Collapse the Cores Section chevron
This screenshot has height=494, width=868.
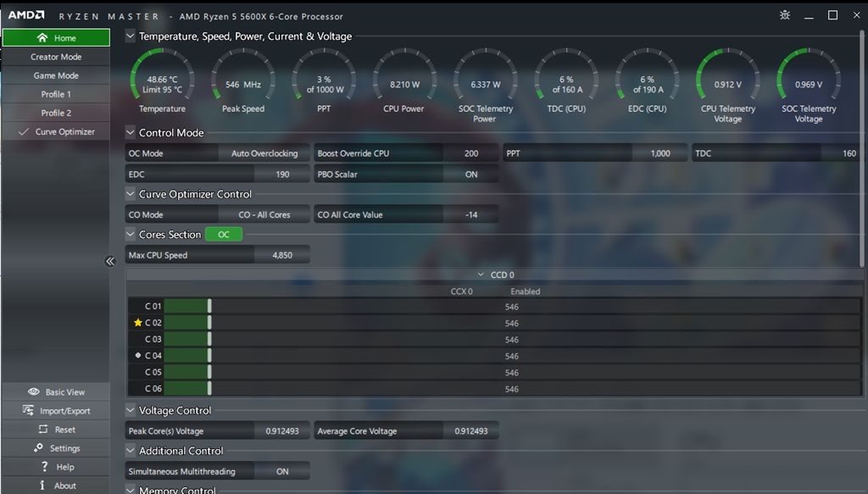(x=130, y=234)
